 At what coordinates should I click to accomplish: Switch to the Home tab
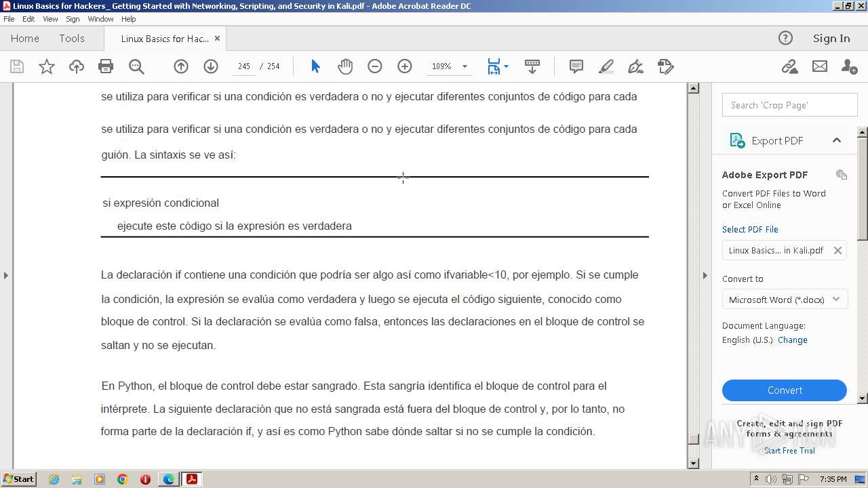[x=25, y=38]
